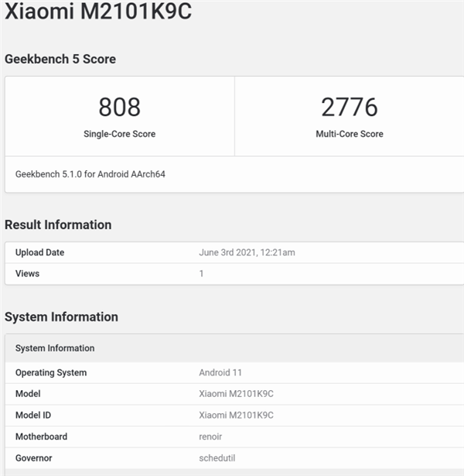Select the Model value 'Xiaomi M2101K9C'
464x476 pixels.
tap(236, 394)
